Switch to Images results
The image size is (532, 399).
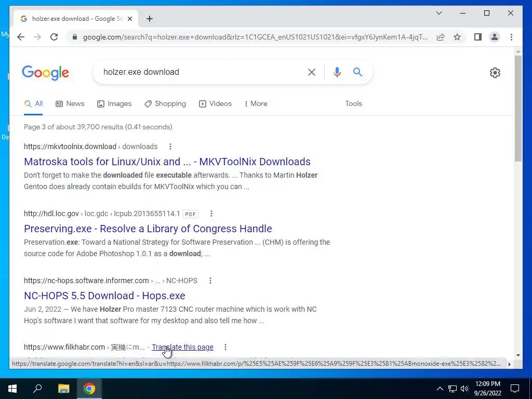point(114,104)
